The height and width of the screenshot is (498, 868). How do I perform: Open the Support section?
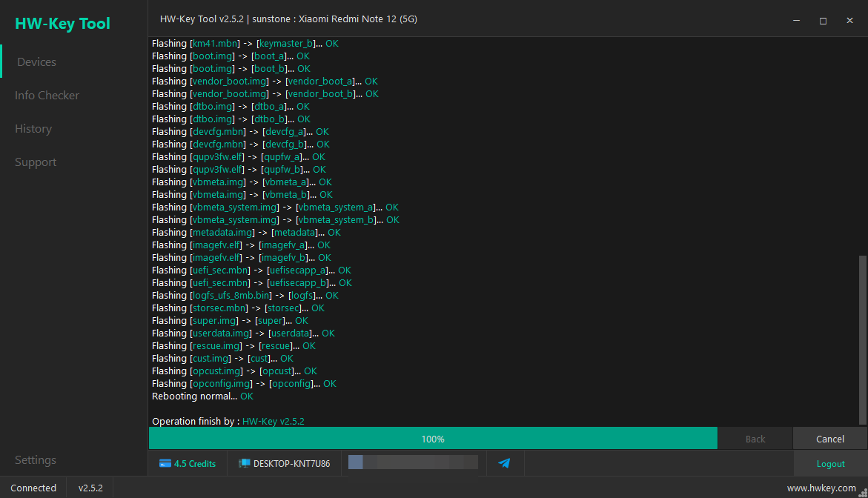pyautogui.click(x=36, y=162)
